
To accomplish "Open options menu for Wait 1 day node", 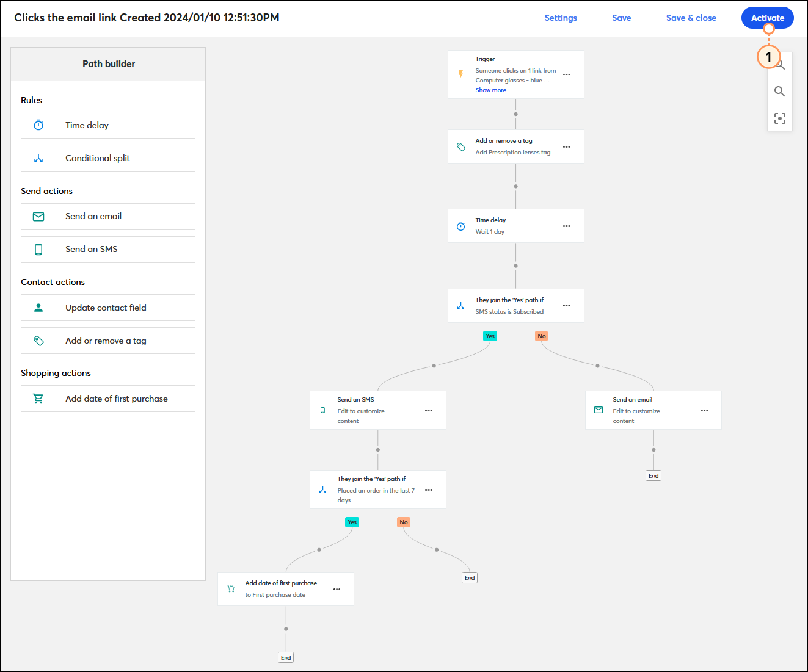I will point(566,226).
